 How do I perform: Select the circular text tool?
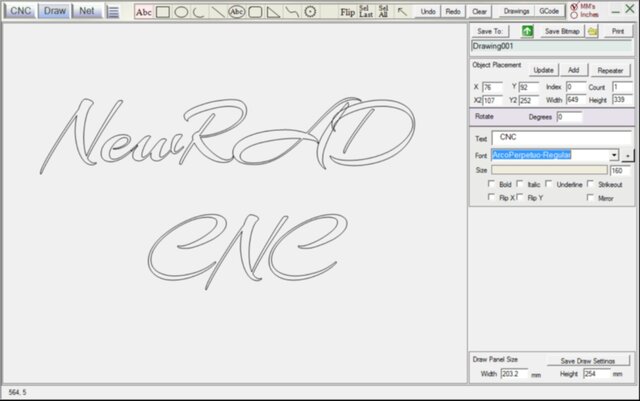[x=236, y=12]
